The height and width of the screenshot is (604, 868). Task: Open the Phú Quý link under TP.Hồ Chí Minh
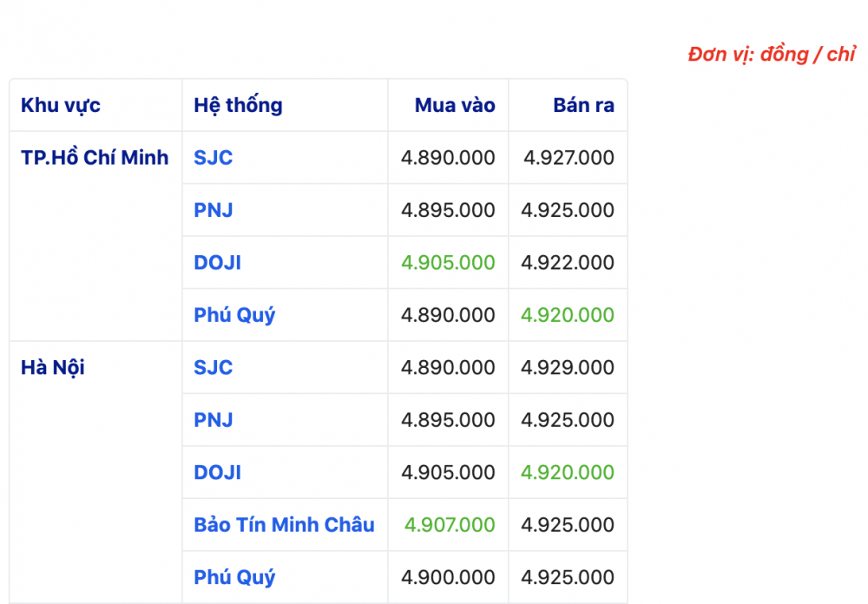(x=234, y=315)
